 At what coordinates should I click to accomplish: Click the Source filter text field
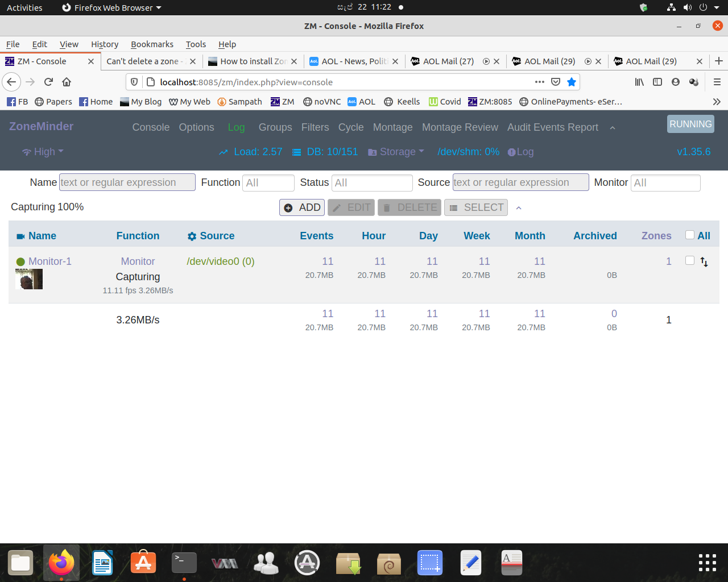pos(520,182)
